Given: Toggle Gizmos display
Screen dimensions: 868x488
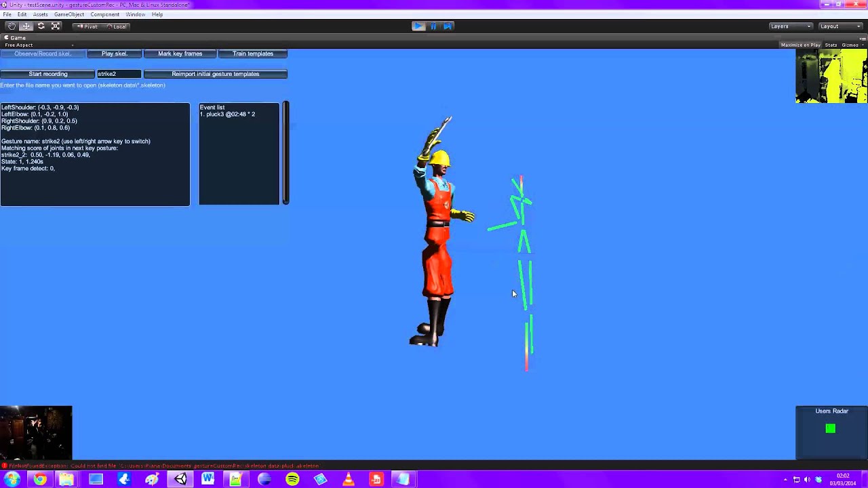Looking at the screenshot, I should tap(850, 45).
